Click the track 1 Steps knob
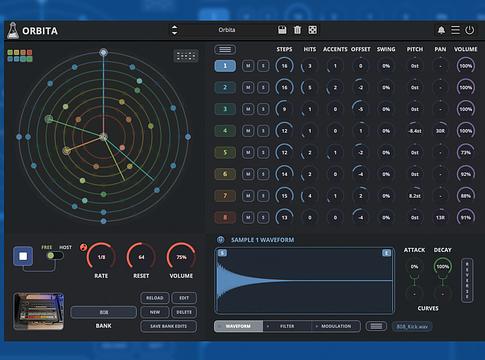Screen dimensions: 485x360 click(x=284, y=66)
